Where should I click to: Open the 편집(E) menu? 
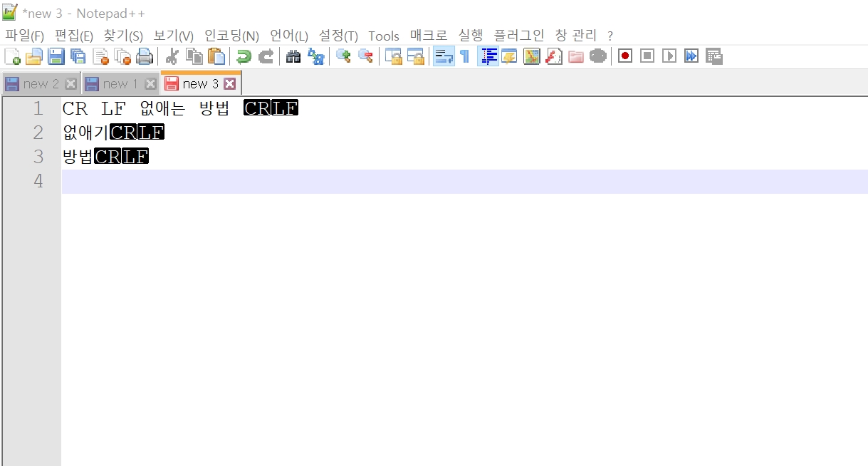pyautogui.click(x=74, y=36)
